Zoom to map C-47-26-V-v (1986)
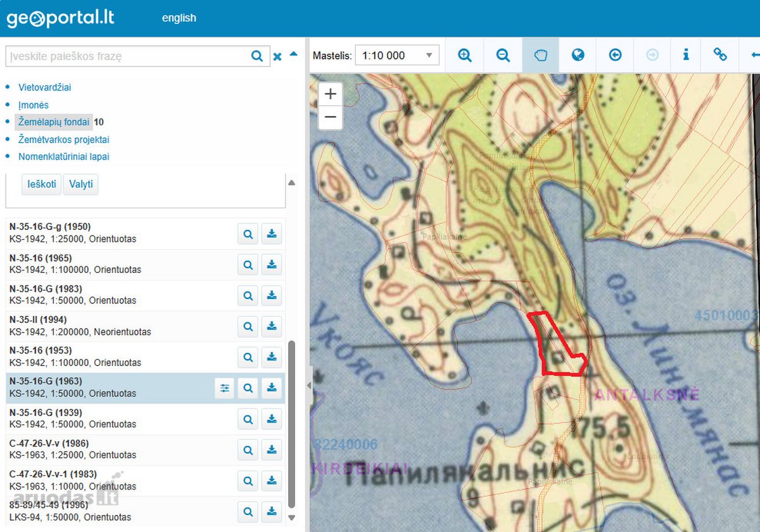The height and width of the screenshot is (532, 760). tap(248, 450)
